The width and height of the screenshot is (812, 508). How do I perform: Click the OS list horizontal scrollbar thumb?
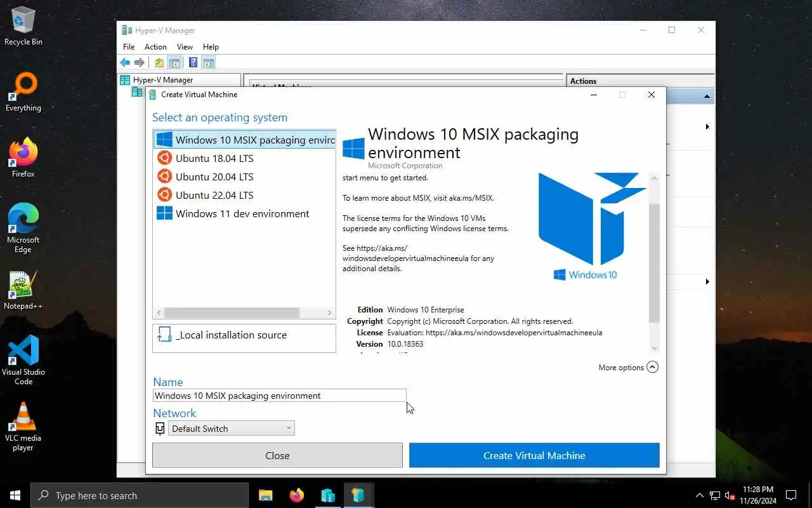pos(232,312)
